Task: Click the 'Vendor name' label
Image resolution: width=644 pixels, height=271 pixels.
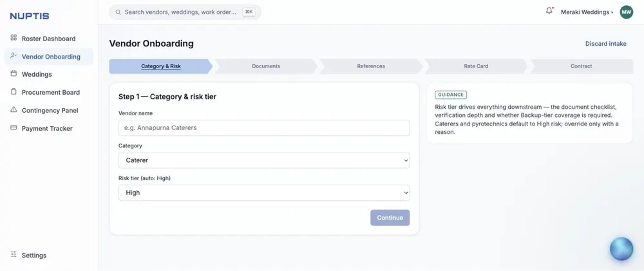Action: (135, 113)
